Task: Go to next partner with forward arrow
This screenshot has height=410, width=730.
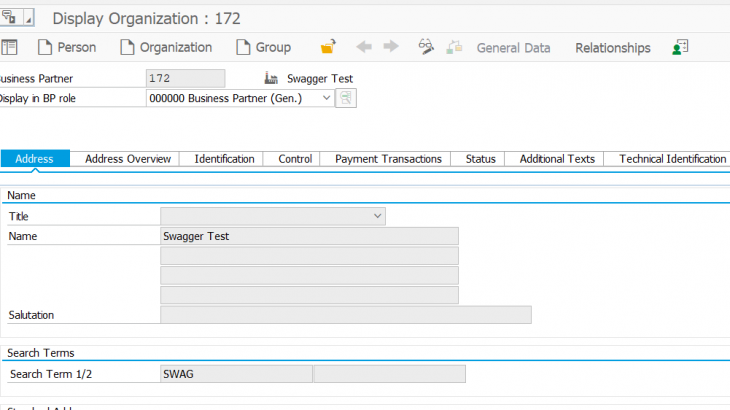Action: click(391, 47)
